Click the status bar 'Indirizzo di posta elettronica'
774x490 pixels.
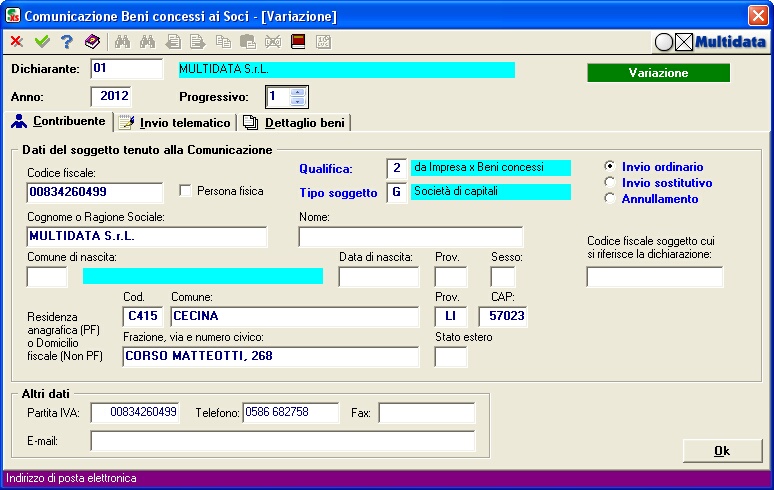coord(71,478)
